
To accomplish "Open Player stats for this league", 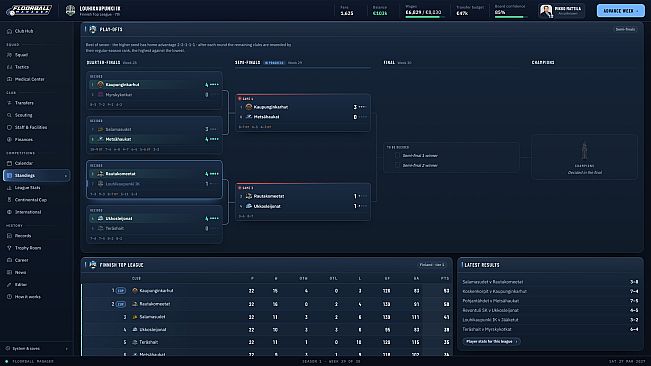I will (x=492, y=342).
